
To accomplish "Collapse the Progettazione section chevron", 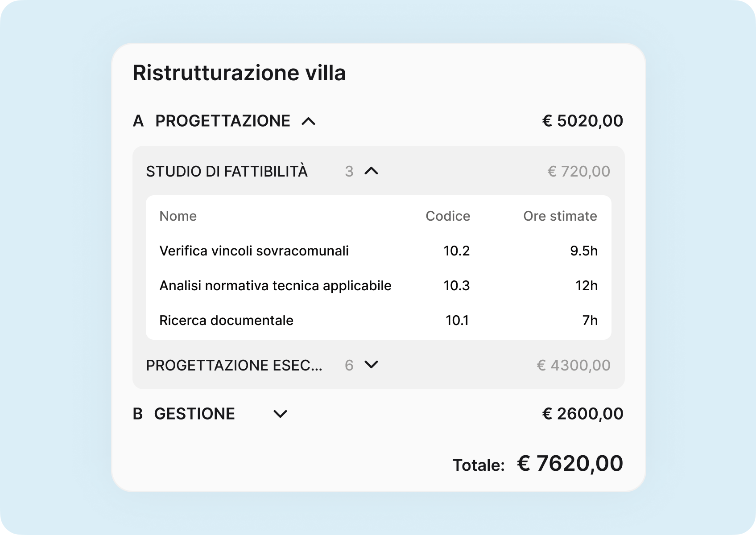I will [309, 121].
